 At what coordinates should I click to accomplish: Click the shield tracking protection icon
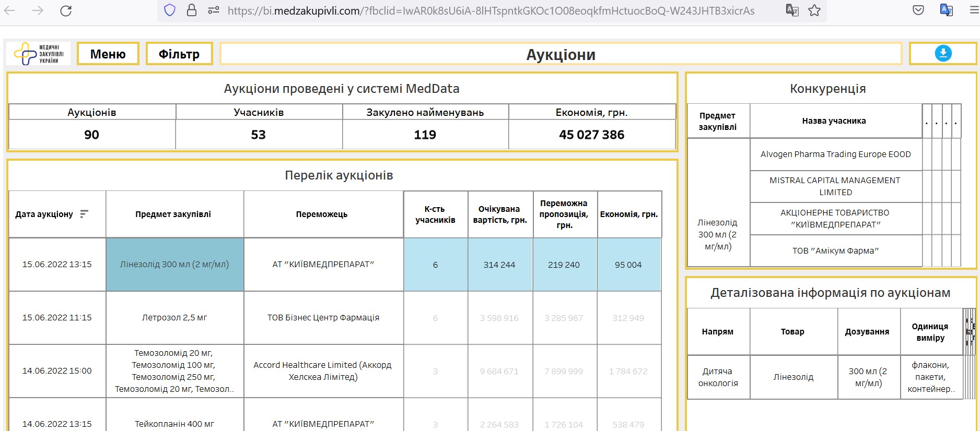coord(170,10)
